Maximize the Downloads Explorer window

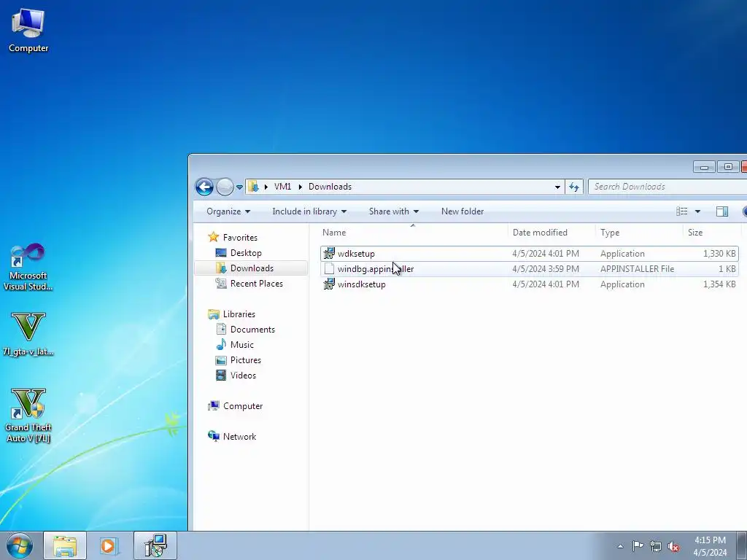pos(727,167)
